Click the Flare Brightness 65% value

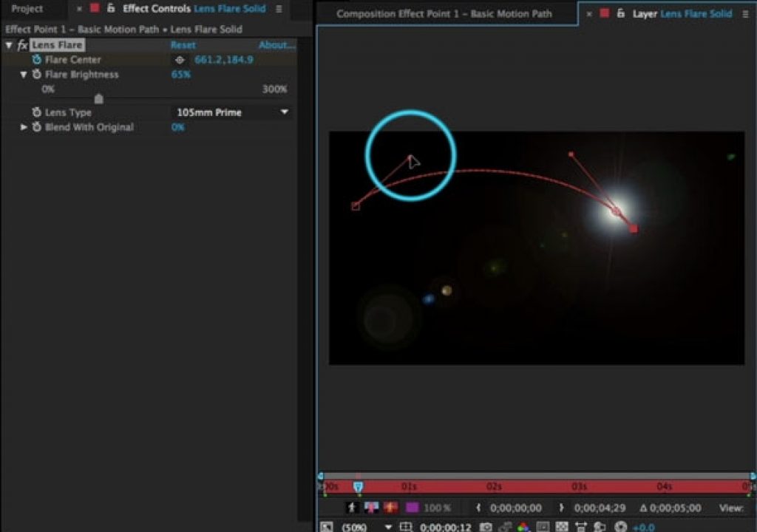tap(181, 75)
